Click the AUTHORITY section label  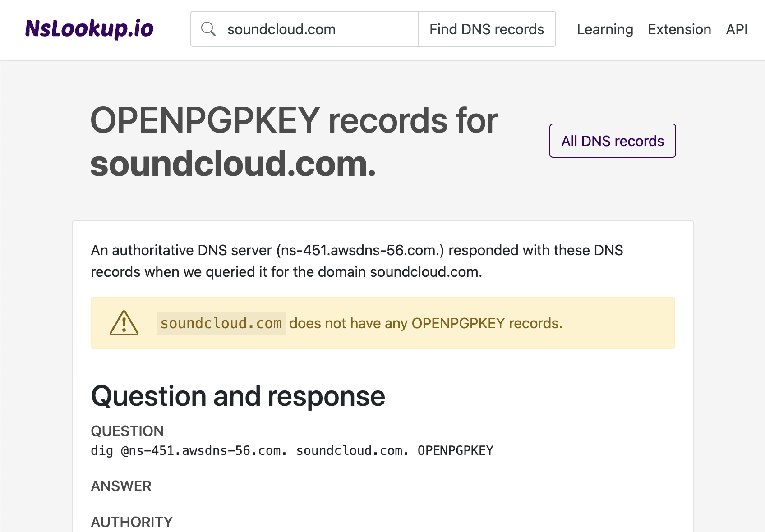[x=131, y=522]
